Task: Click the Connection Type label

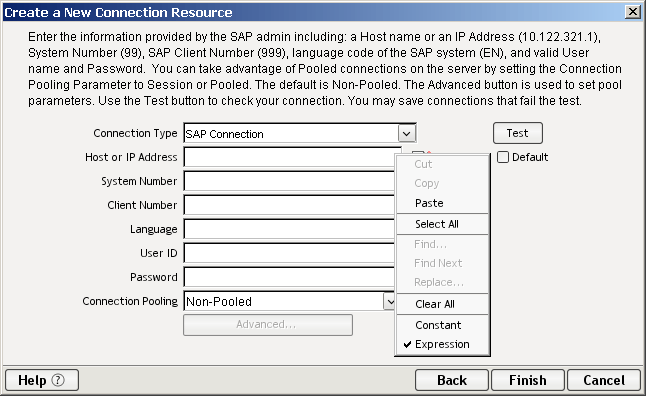Action: 135,133
